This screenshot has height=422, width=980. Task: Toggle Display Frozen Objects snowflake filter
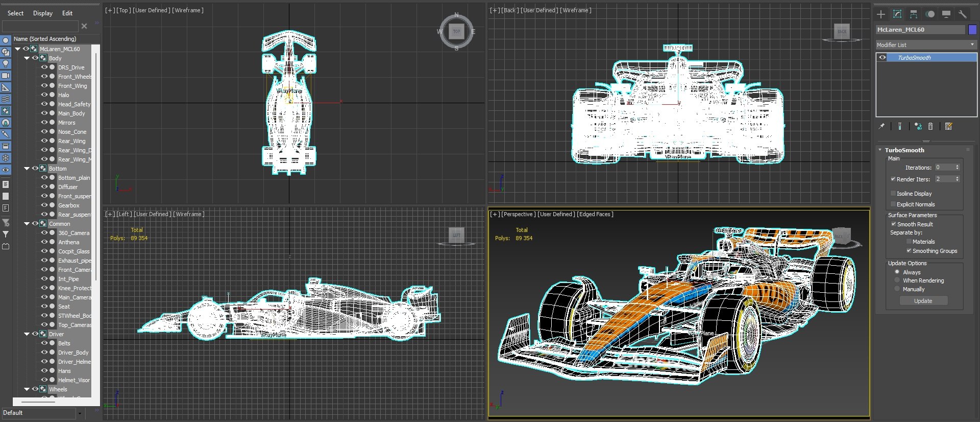point(6,158)
